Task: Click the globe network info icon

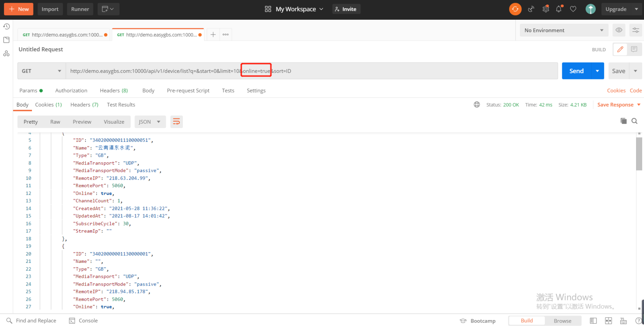Action: point(477,105)
